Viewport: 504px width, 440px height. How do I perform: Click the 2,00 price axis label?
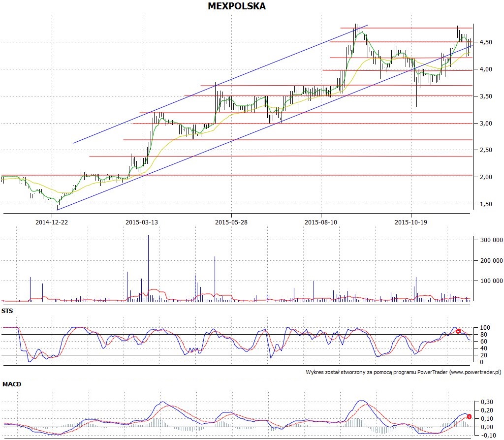point(486,177)
